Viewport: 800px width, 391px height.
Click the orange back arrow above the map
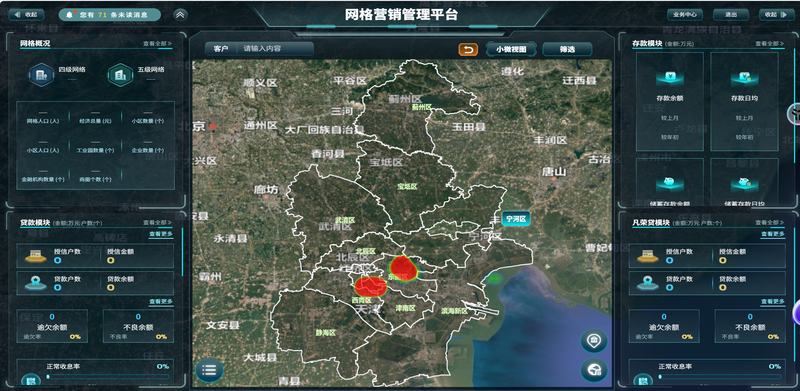(x=468, y=49)
